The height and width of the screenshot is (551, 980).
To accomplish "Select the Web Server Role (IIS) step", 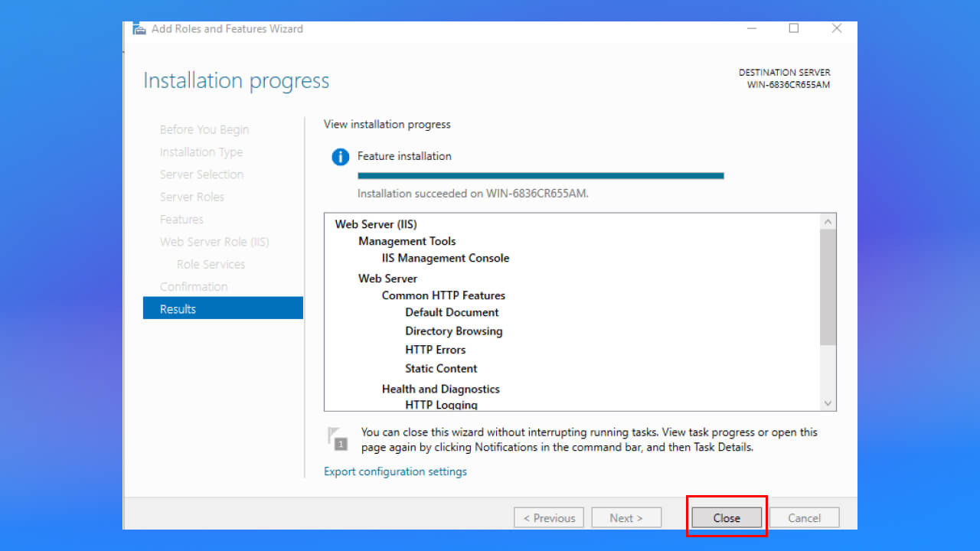I will click(x=214, y=242).
